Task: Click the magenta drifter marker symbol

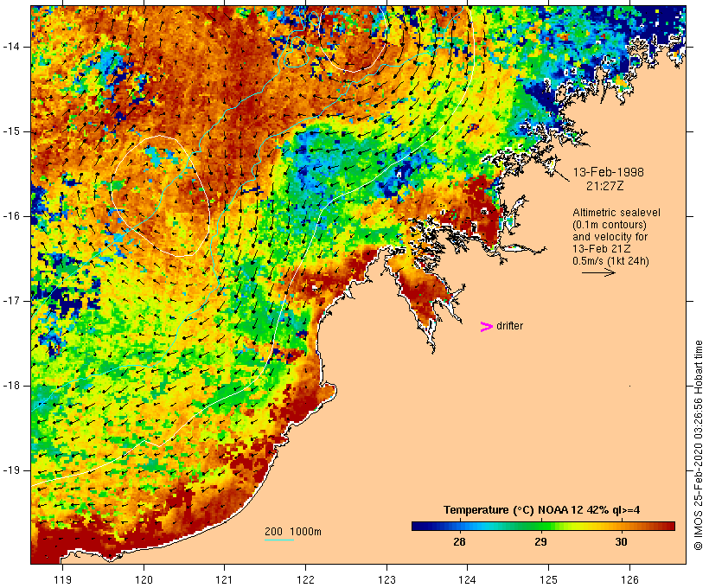Action: [487, 327]
